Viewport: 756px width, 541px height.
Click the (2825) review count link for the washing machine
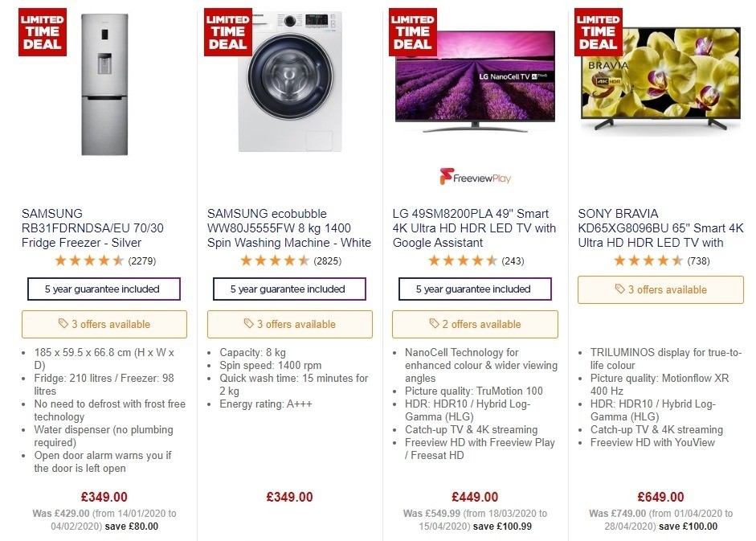pyautogui.click(x=326, y=260)
